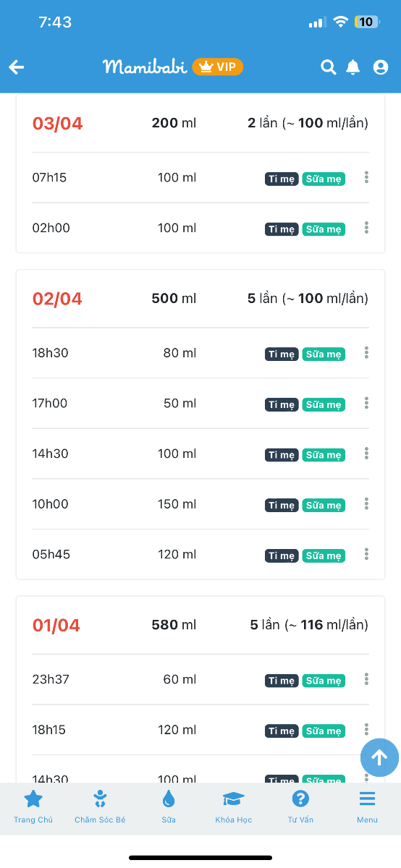Image resolution: width=401 pixels, height=868 pixels.
Task: Tap the scroll-to-top arrow button
Action: 379,757
